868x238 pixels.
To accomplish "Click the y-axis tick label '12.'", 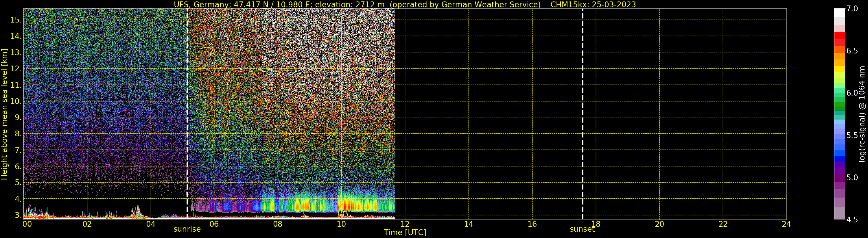I will coord(16,69).
